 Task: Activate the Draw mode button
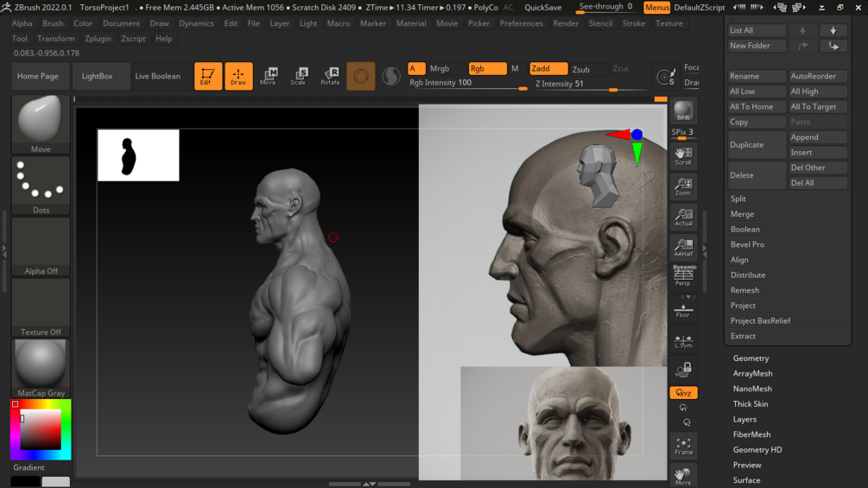[238, 76]
